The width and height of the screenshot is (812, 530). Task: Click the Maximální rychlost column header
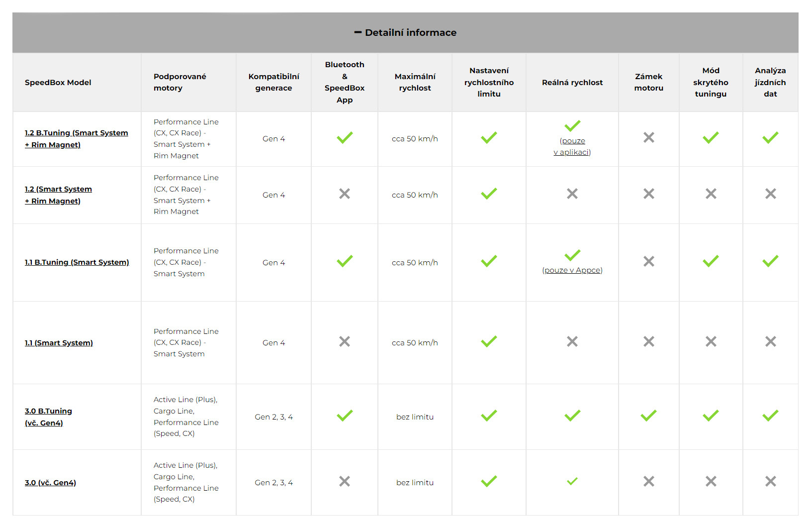coord(415,83)
